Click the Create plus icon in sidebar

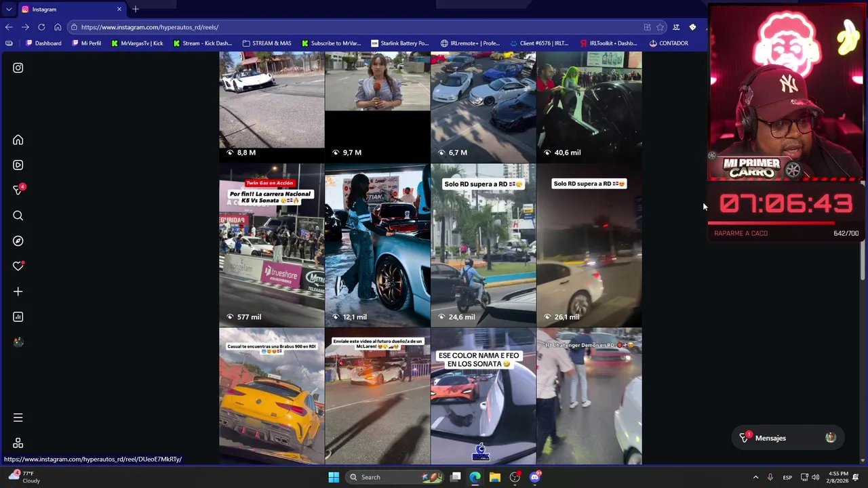[18, 291]
